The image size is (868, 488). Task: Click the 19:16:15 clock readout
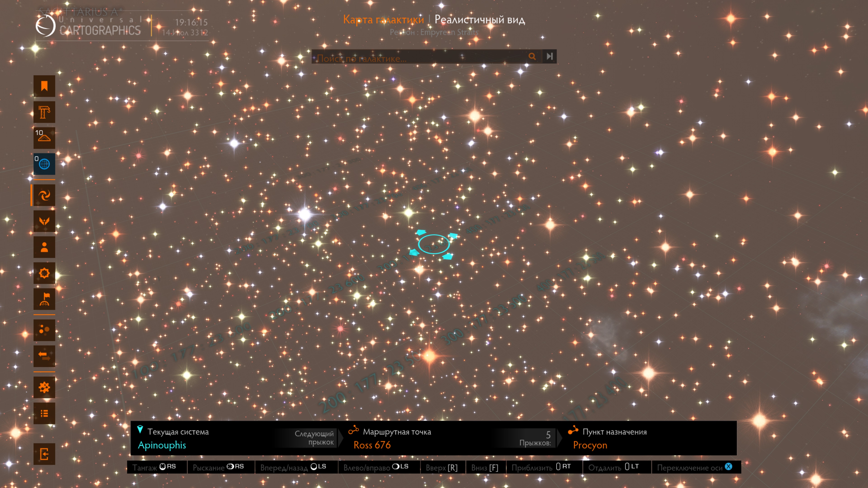pyautogui.click(x=191, y=22)
